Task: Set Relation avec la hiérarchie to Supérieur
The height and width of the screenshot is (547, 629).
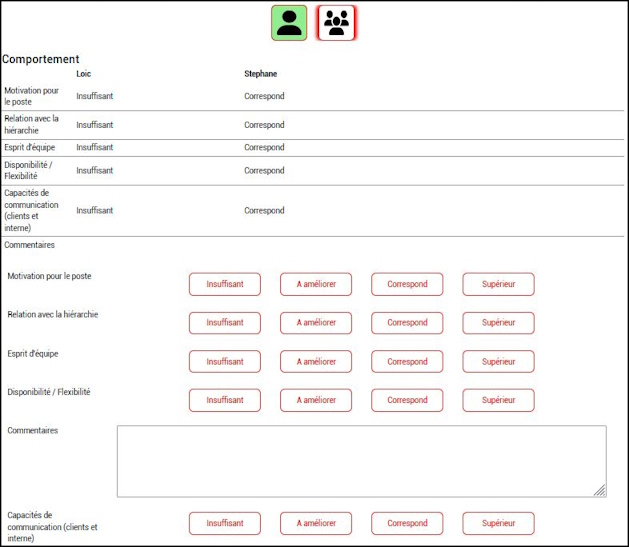Action: (498, 323)
